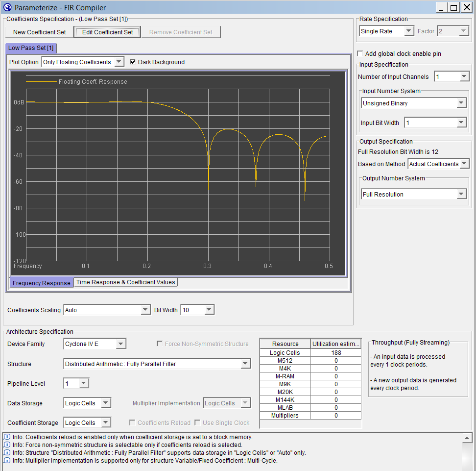Click the Utilization estimate column header
476x471 pixels.
[x=336, y=344]
